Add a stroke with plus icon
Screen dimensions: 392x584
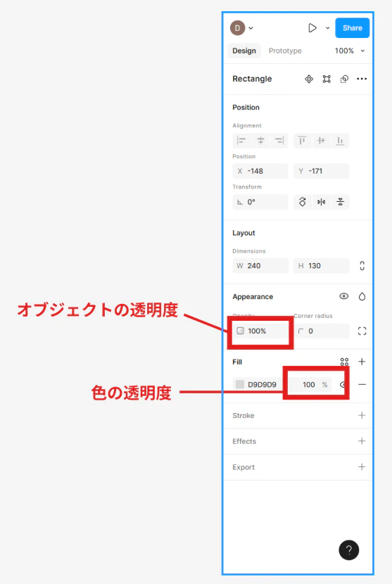362,415
